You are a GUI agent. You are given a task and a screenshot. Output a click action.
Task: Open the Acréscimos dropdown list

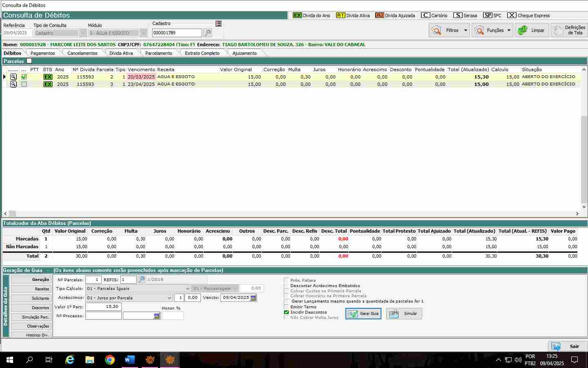[169, 298]
